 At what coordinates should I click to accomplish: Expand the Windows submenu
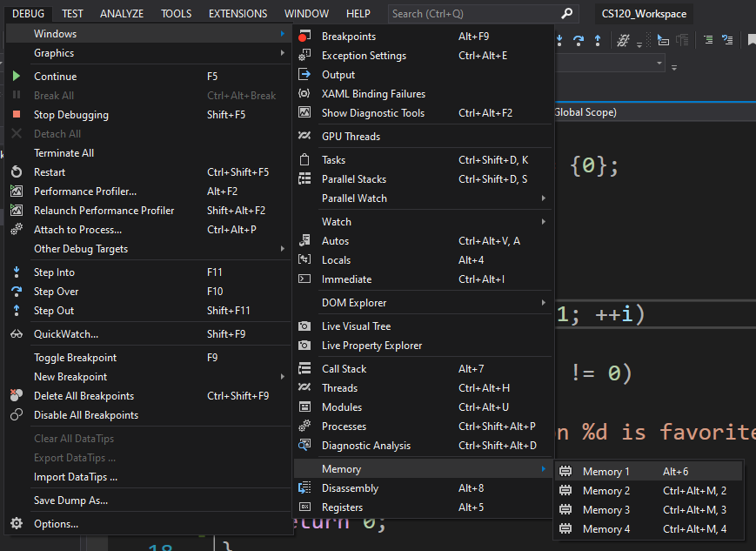pos(149,33)
